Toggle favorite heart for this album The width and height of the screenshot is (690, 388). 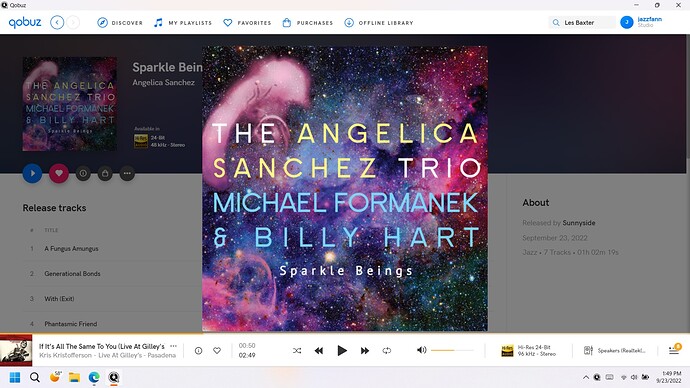(x=59, y=173)
